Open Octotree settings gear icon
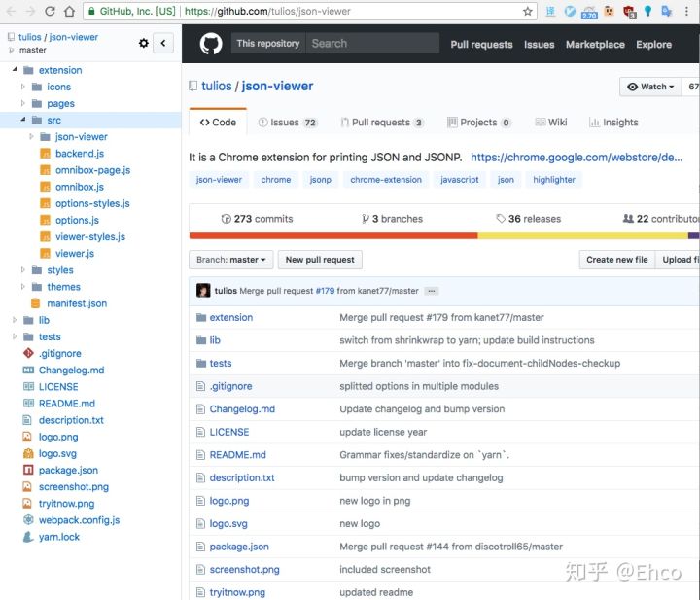Image resolution: width=700 pixels, height=600 pixels. (x=144, y=43)
